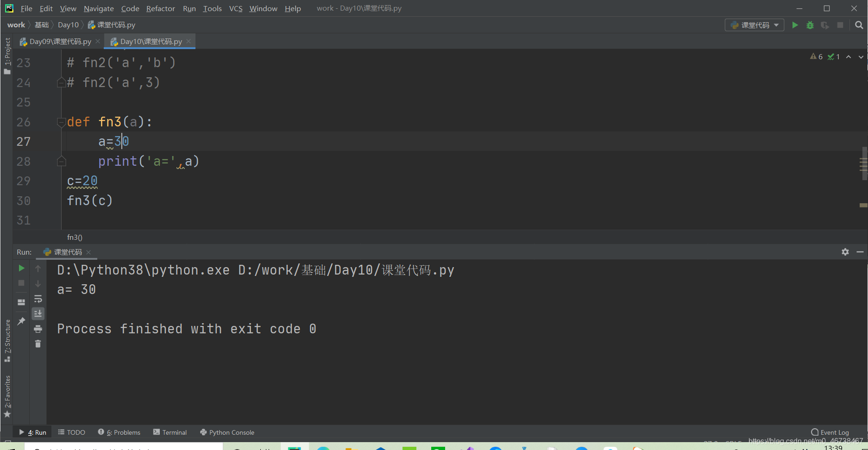The width and height of the screenshot is (868, 450).
Task: Open warnings indicator showing 6 warnings
Action: coord(816,56)
